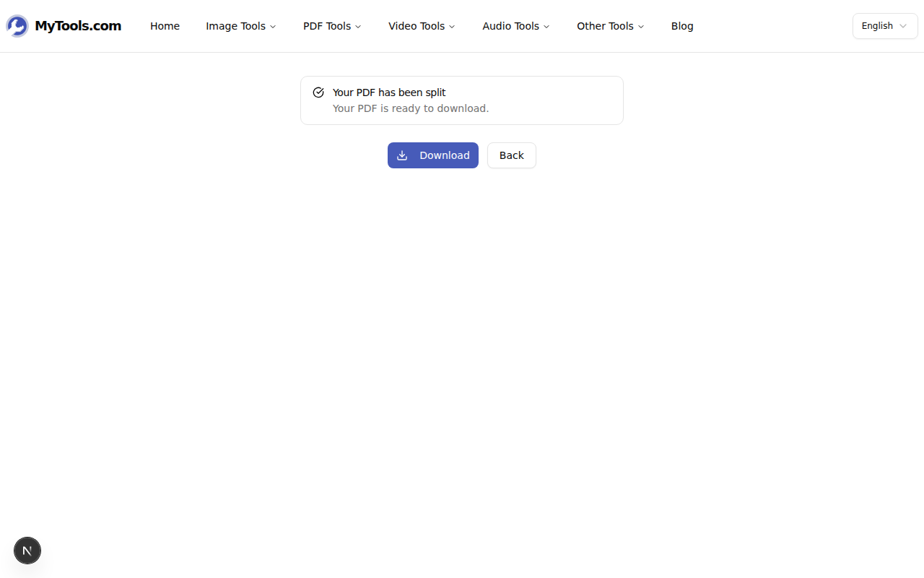The height and width of the screenshot is (578, 924).
Task: Click the chevron next to English
Action: click(902, 25)
